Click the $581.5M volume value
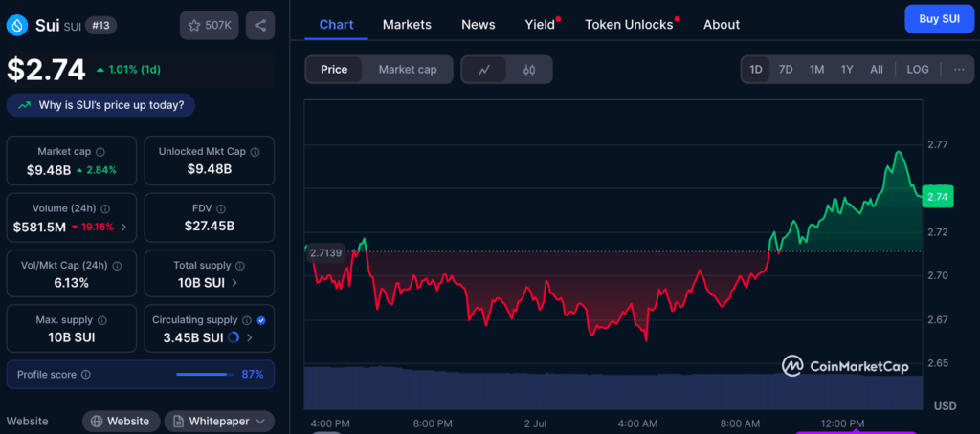Image resolution: width=980 pixels, height=434 pixels. coord(39,228)
